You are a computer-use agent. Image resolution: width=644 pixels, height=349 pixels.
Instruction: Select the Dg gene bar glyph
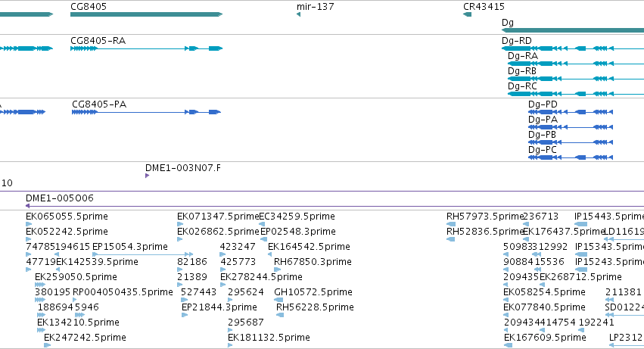point(573,30)
